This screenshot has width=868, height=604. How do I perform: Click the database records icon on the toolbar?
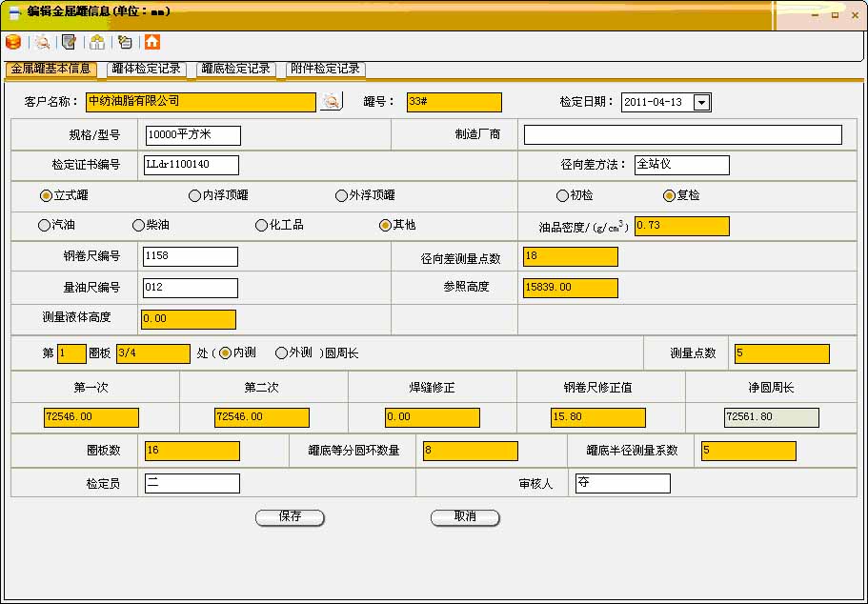[13, 42]
